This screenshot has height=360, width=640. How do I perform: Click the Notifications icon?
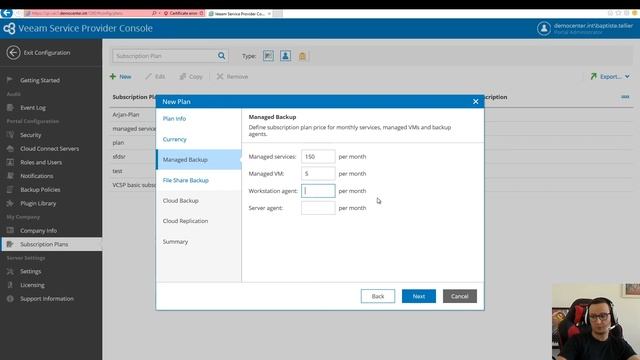point(10,176)
